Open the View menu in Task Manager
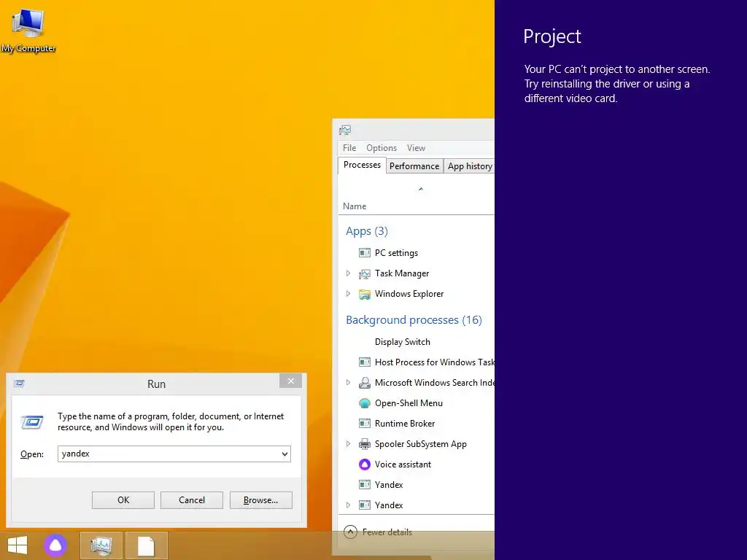The image size is (747, 560). click(x=416, y=148)
